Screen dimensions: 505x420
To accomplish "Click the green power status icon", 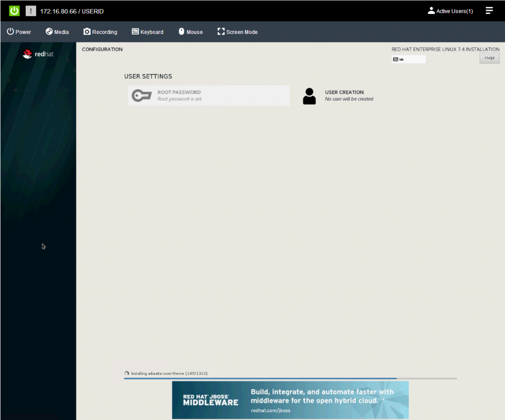I will click(14, 11).
